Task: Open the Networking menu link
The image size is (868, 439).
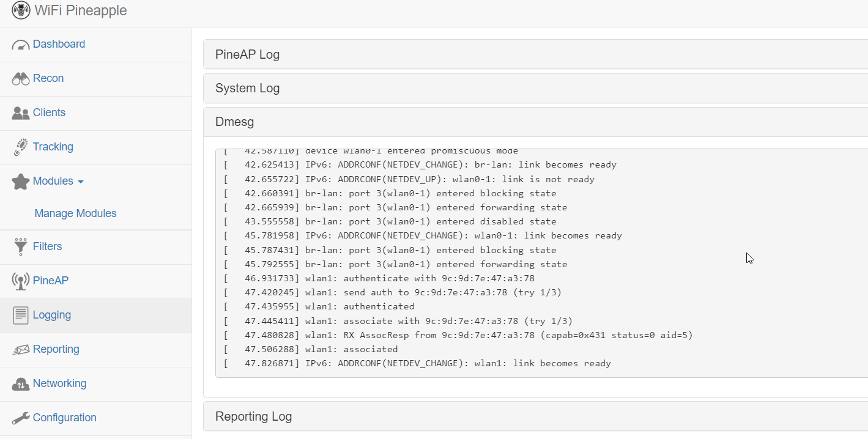Action: tap(59, 383)
